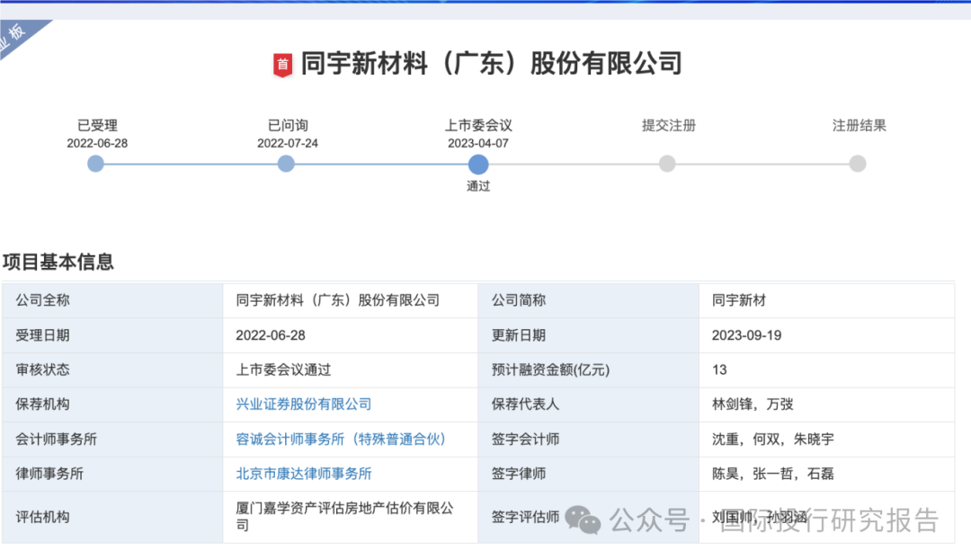This screenshot has width=971, height=560.
Task: Click the 签字会计师 value 沈重，何双，朱晓宇
Action: 773,440
